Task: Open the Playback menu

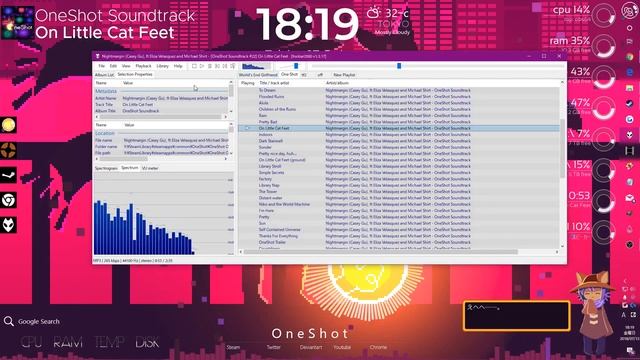Action: coord(143,66)
